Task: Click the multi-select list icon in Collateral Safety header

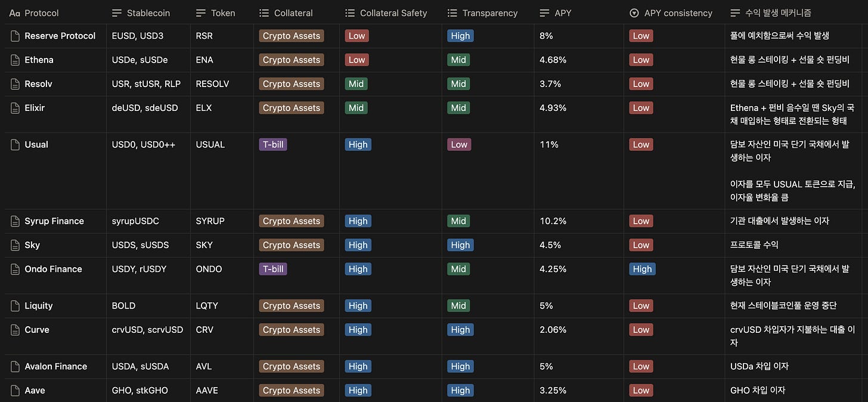Action: (350, 13)
